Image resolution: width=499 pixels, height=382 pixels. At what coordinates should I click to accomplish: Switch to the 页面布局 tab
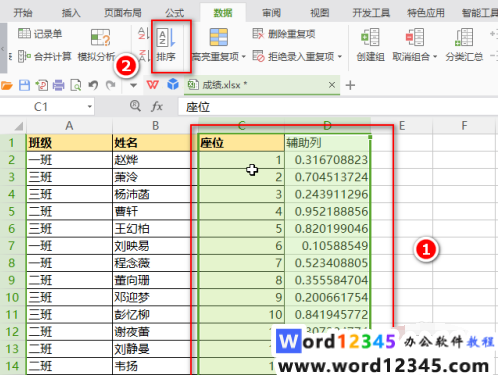point(123,13)
